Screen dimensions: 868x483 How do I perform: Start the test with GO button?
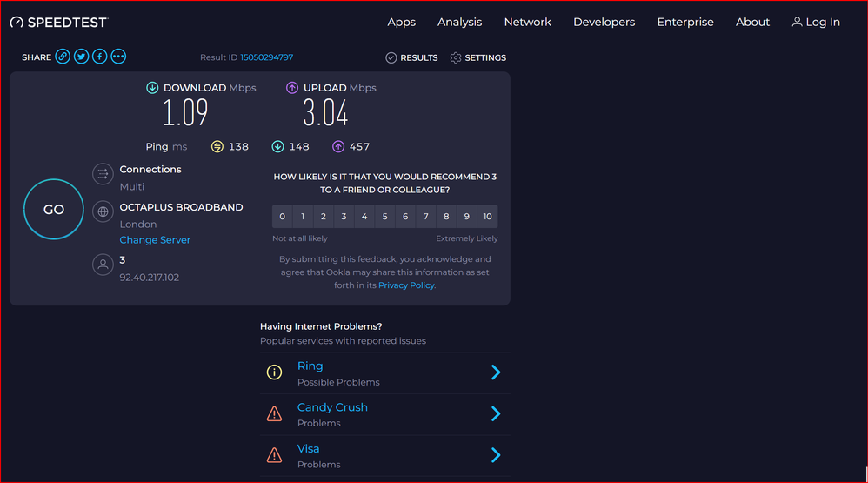(54, 210)
